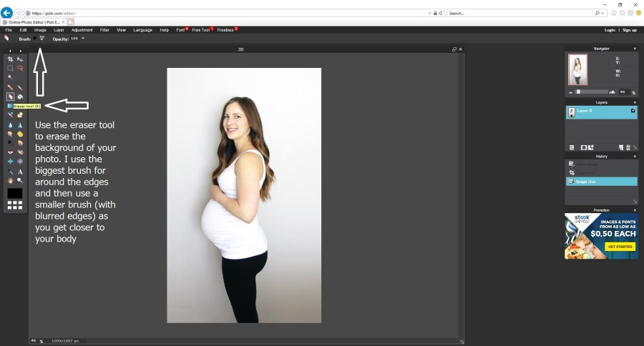Click the Navigator preview thumbnail
This screenshot has width=644, height=346.
tap(577, 70)
